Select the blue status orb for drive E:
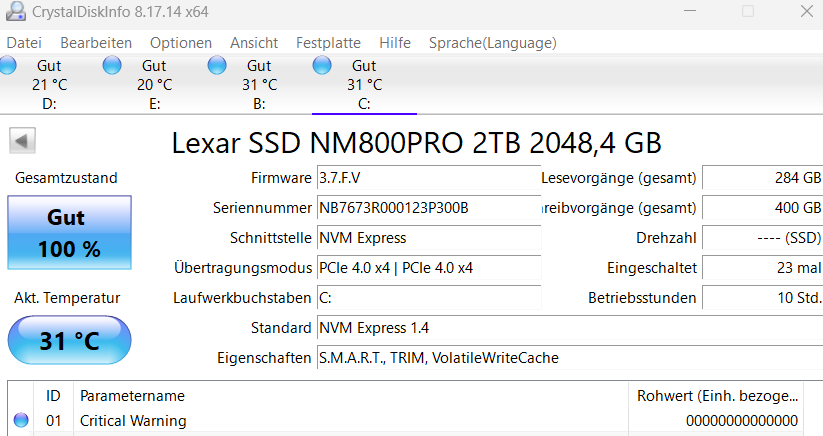Viewport: 823px width, 436px height. tap(112, 66)
